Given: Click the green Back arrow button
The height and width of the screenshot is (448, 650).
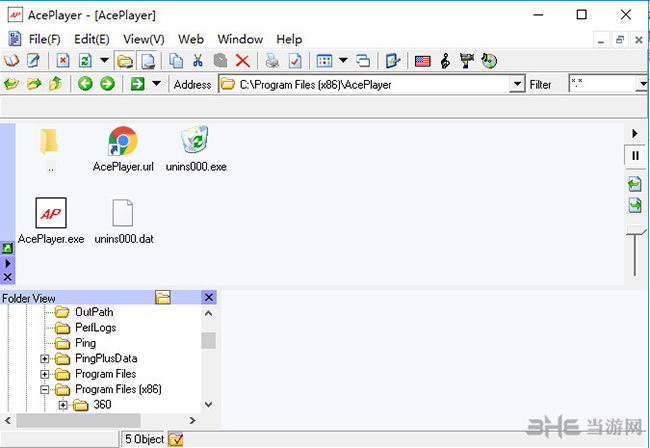Looking at the screenshot, I should 85,84.
